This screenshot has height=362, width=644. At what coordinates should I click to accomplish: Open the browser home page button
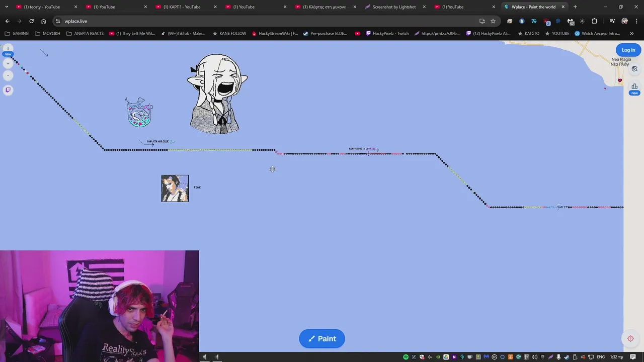[43, 21]
